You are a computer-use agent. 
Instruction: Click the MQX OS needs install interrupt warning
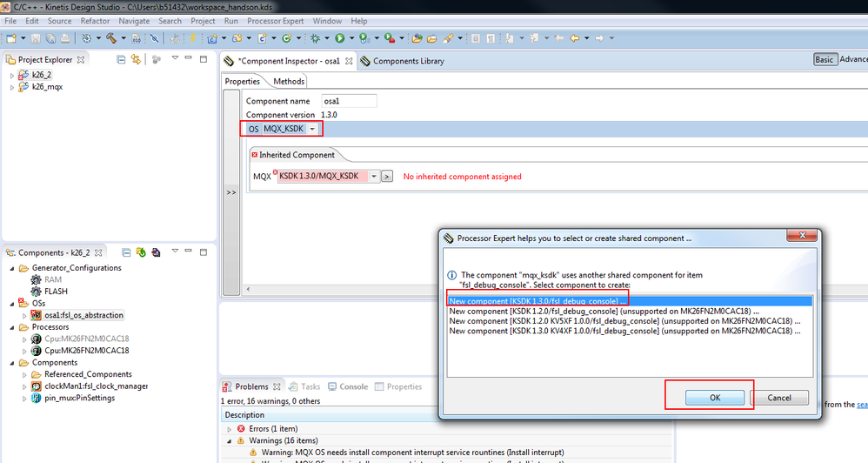coord(412,453)
